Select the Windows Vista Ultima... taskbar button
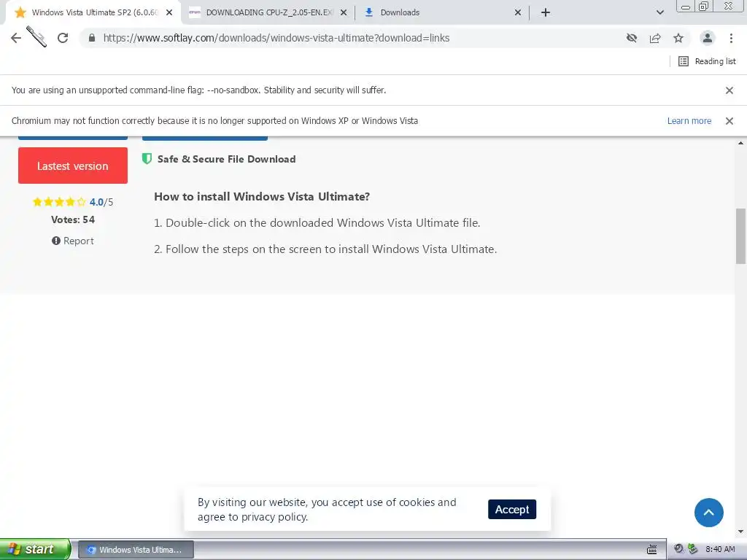This screenshot has height=560, width=747. [136, 550]
